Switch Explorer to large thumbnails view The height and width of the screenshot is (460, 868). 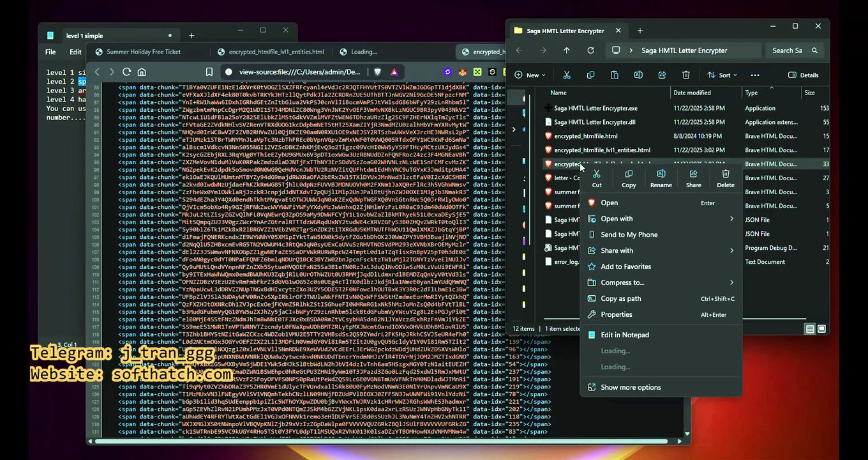pyautogui.click(x=821, y=329)
